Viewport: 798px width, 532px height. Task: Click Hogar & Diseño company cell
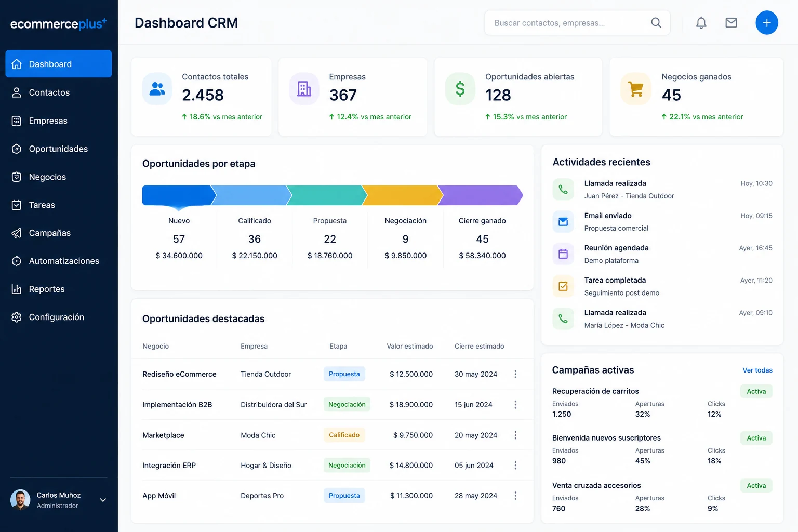point(265,465)
